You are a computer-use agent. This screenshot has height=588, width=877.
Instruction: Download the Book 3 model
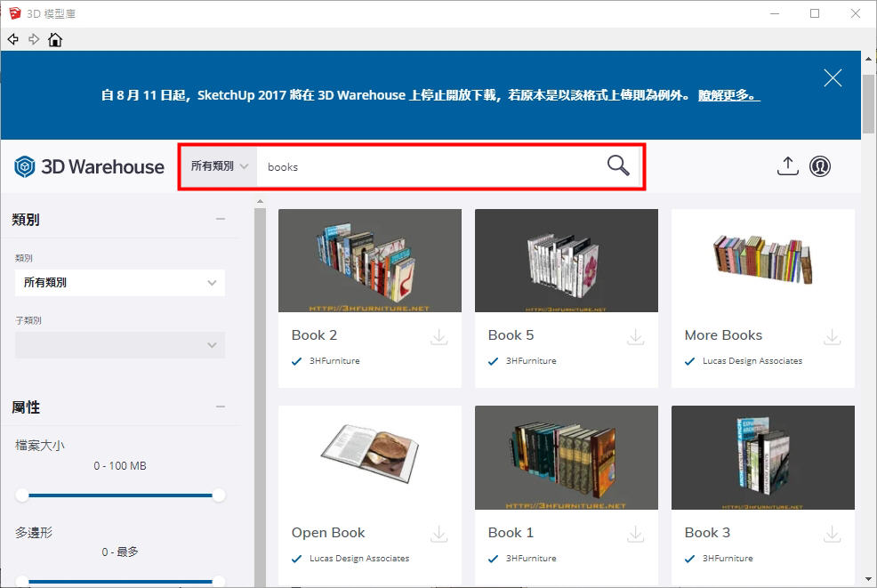pos(833,534)
